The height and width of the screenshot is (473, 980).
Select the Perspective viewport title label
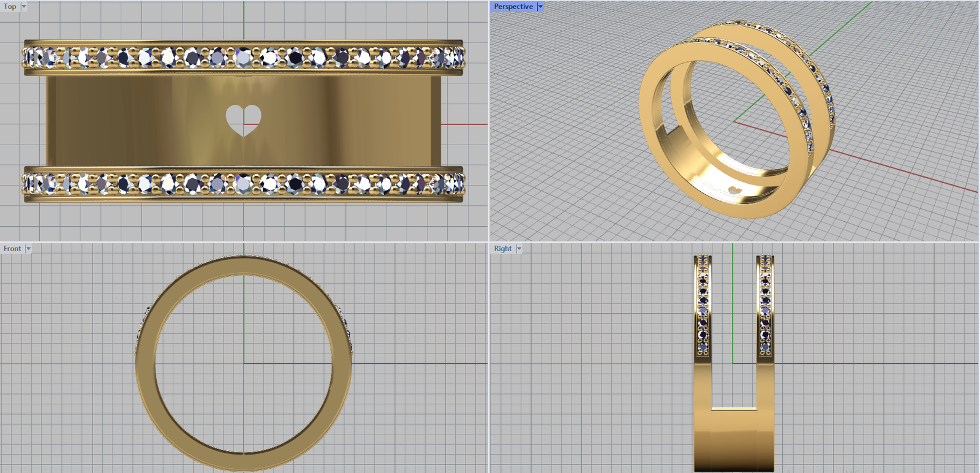click(x=513, y=7)
